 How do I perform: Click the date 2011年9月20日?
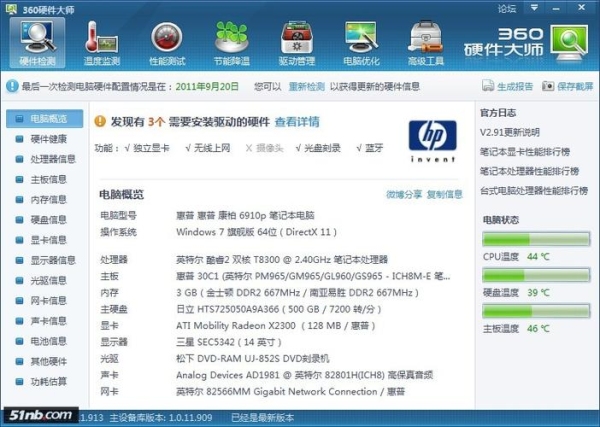(207, 86)
